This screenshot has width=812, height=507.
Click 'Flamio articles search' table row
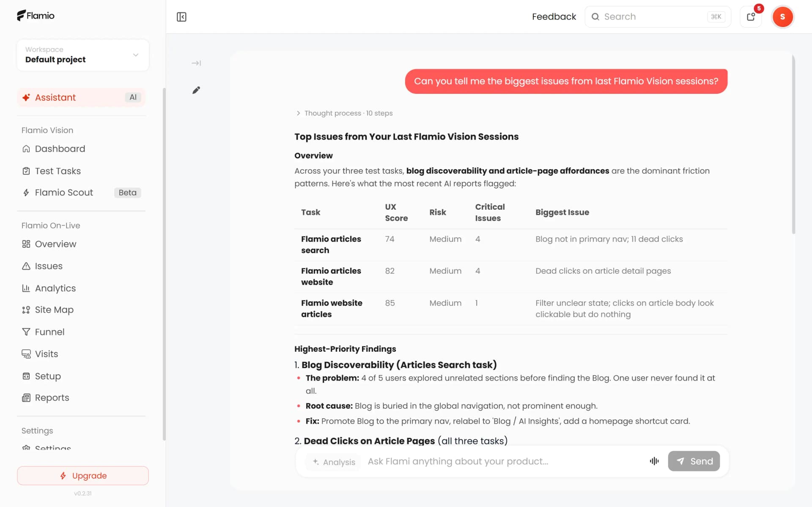pyautogui.click(x=511, y=245)
